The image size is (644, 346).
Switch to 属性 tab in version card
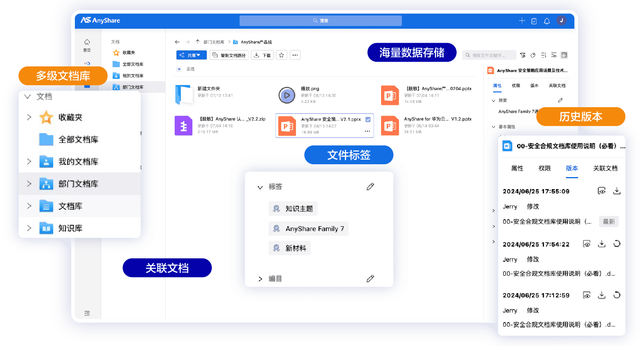coord(517,168)
